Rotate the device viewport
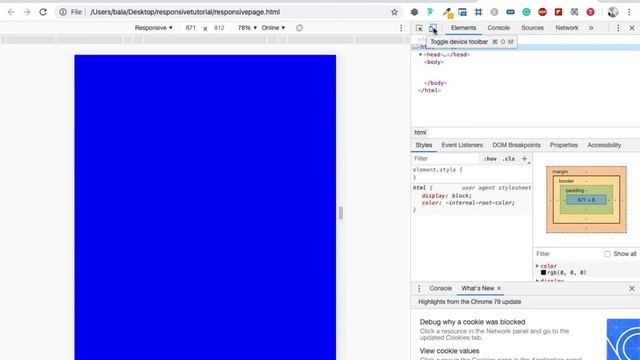Screen dimensions: 640x360 pyautogui.click(x=300, y=28)
